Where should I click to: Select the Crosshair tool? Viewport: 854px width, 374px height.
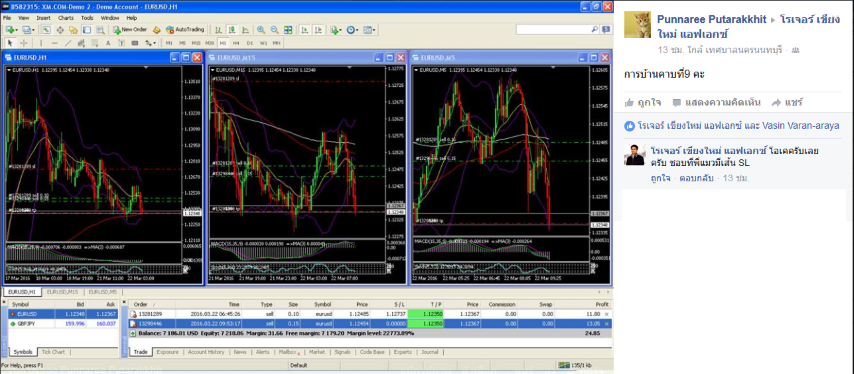click(x=23, y=43)
